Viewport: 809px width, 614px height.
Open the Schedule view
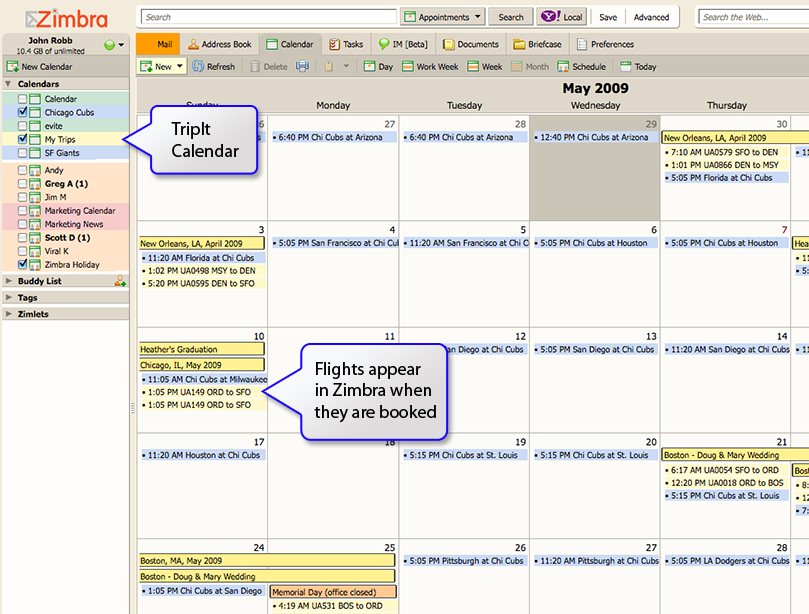581,67
